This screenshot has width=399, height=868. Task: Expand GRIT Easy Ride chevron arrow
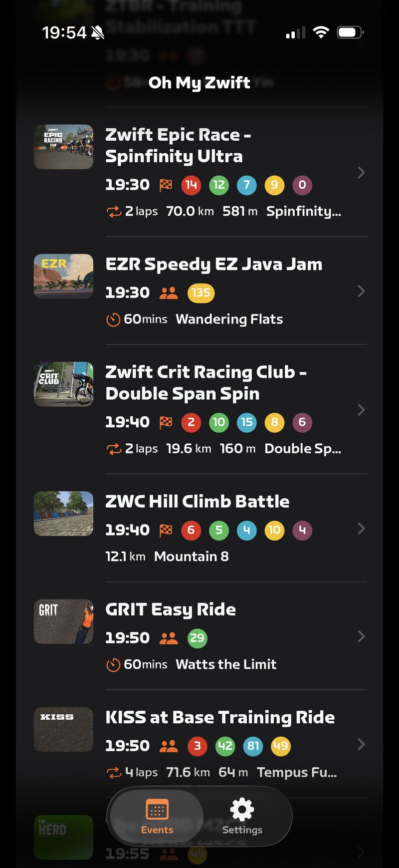[361, 636]
